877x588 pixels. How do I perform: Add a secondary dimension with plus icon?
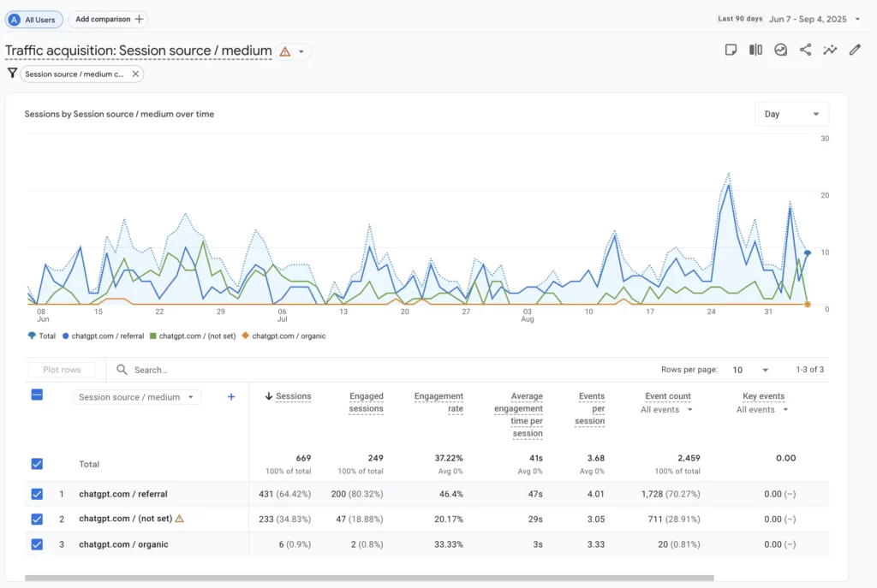point(231,397)
